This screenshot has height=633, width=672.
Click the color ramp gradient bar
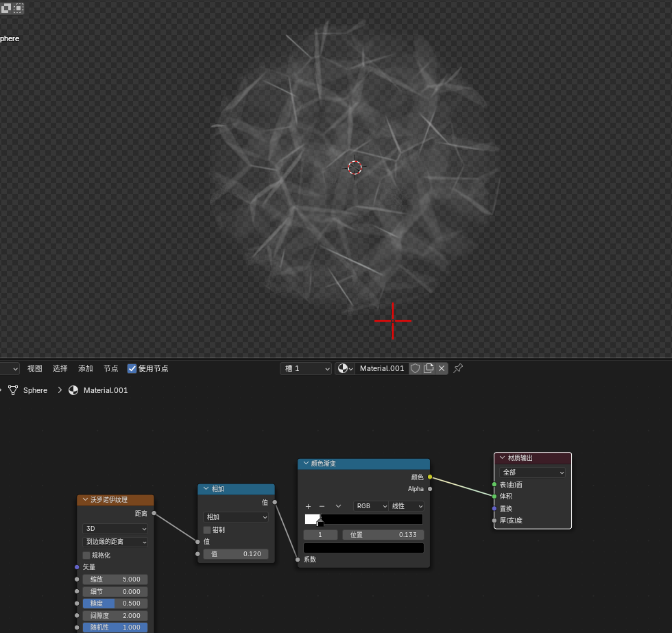coord(363,519)
